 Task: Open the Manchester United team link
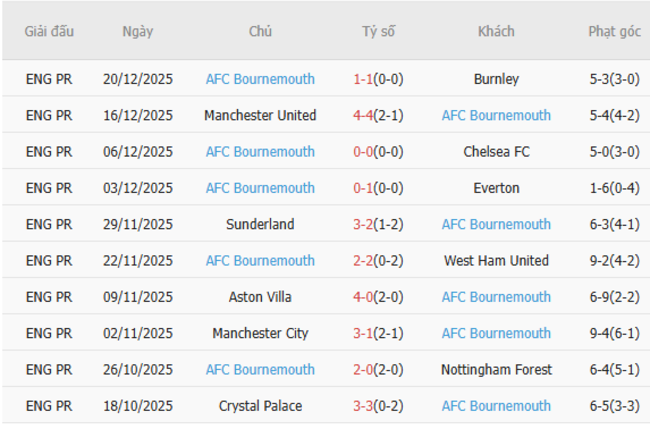pos(260,116)
